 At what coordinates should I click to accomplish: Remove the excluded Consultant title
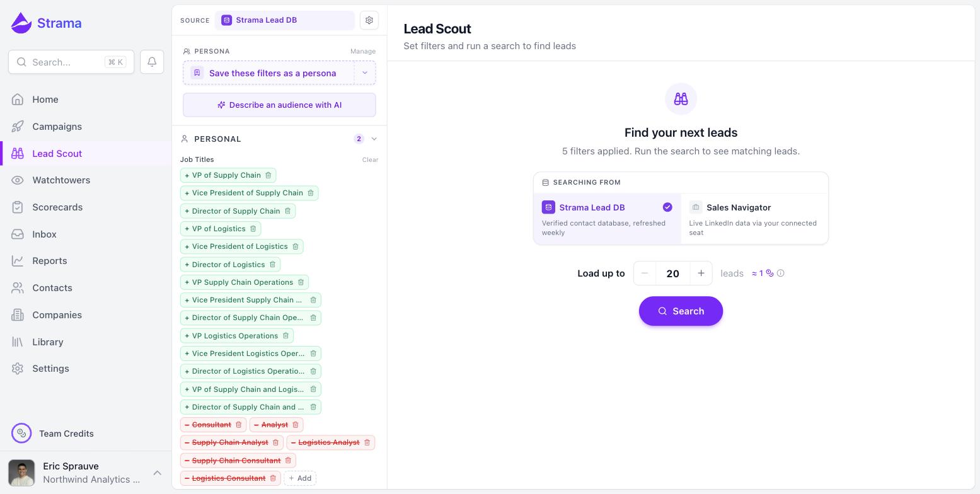pos(238,425)
